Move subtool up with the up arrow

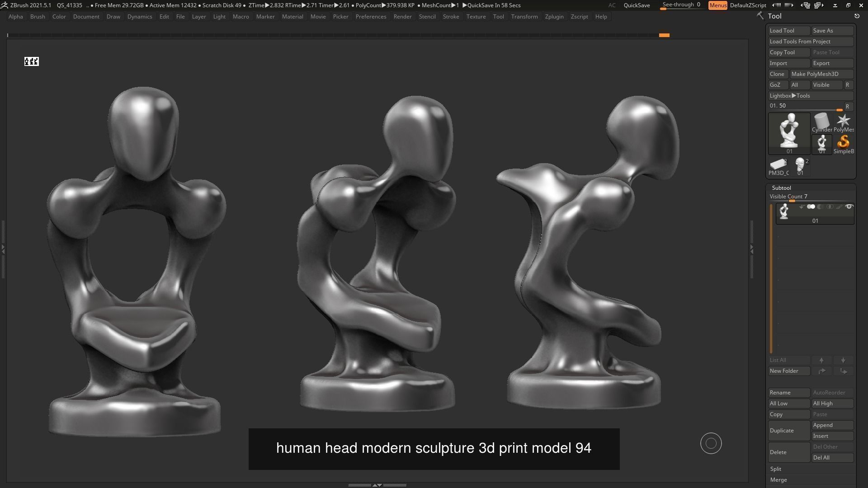click(x=821, y=360)
